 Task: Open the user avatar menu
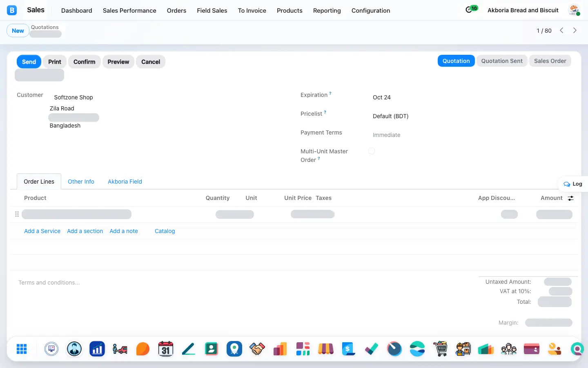[x=574, y=10]
